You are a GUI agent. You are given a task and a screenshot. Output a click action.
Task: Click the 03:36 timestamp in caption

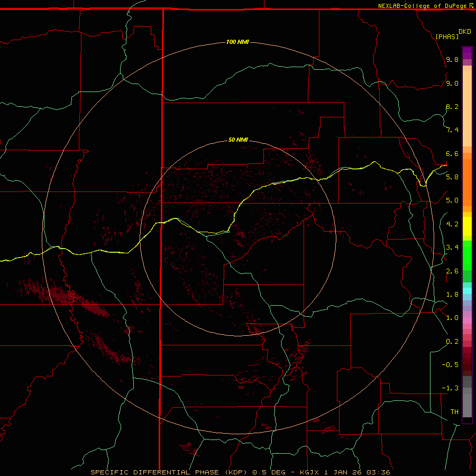click(x=378, y=472)
